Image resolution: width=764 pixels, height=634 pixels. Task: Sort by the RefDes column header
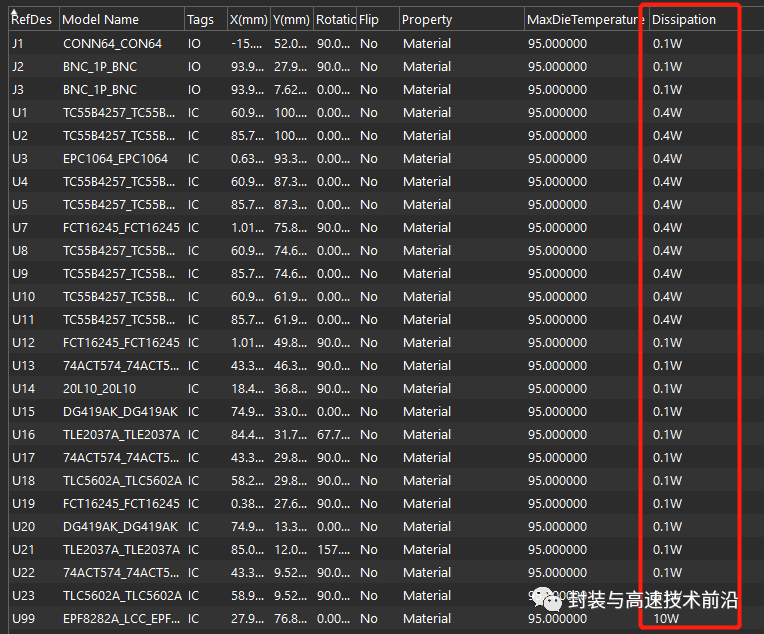pyautogui.click(x=34, y=19)
